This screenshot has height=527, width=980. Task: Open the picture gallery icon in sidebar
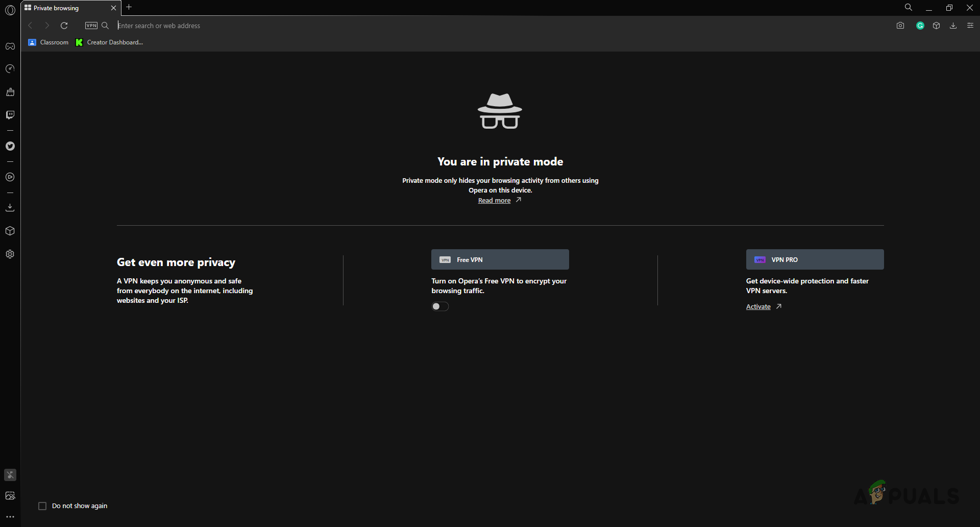(x=10, y=496)
